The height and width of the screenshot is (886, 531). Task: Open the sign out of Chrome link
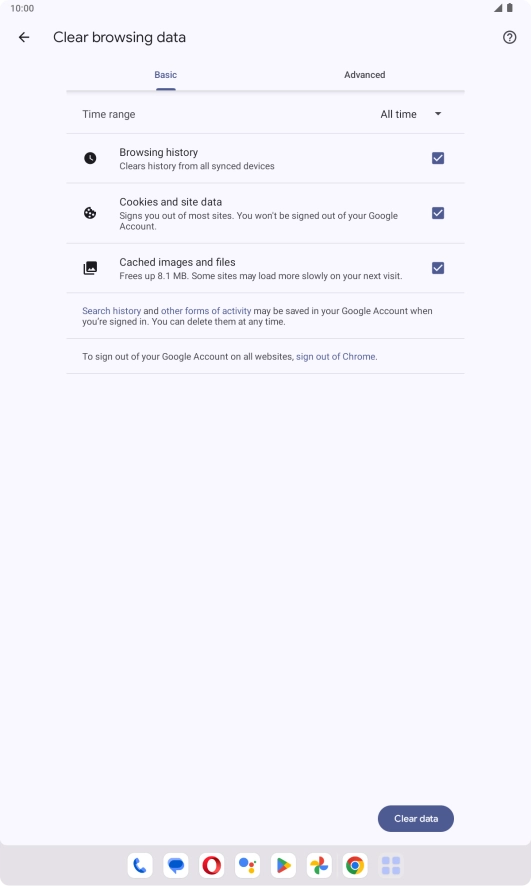(336, 357)
